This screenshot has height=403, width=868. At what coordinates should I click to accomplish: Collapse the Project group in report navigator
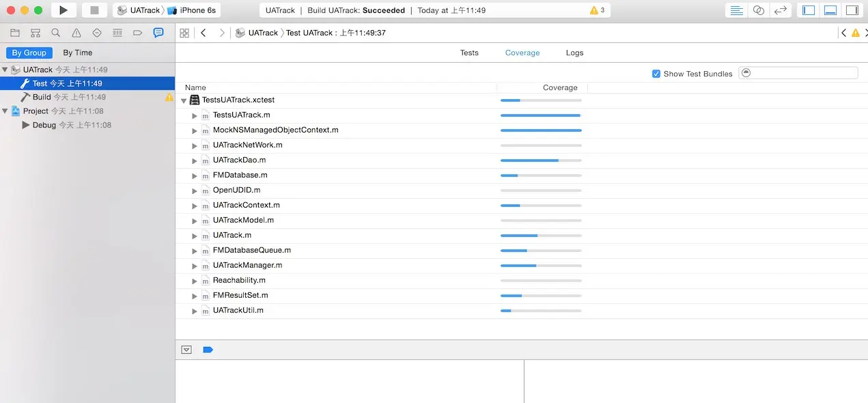pyautogui.click(x=5, y=111)
